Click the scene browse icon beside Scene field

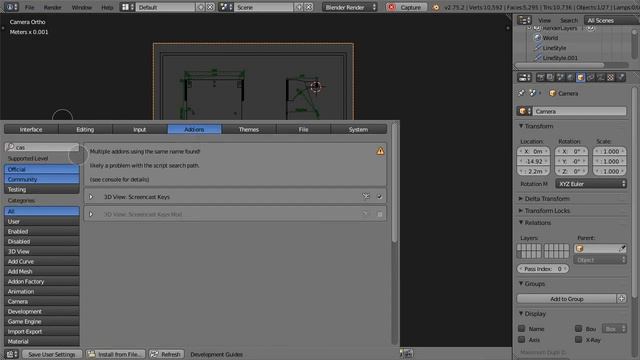pyautogui.click(x=226, y=7)
